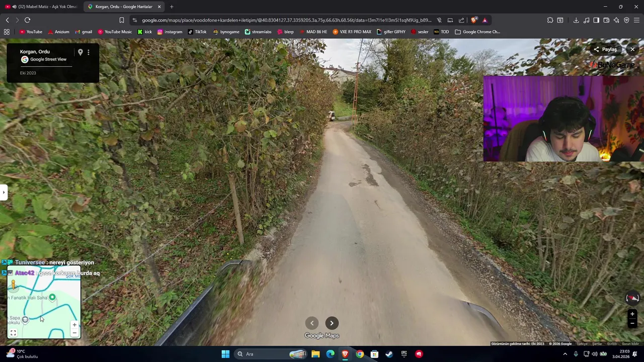Viewport: 644px width, 362px height.
Task: Open the MAD 86 HE bookmark
Action: click(x=312, y=32)
